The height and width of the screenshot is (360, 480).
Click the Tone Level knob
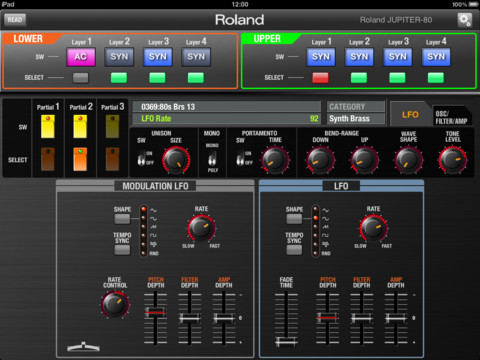coord(453,160)
